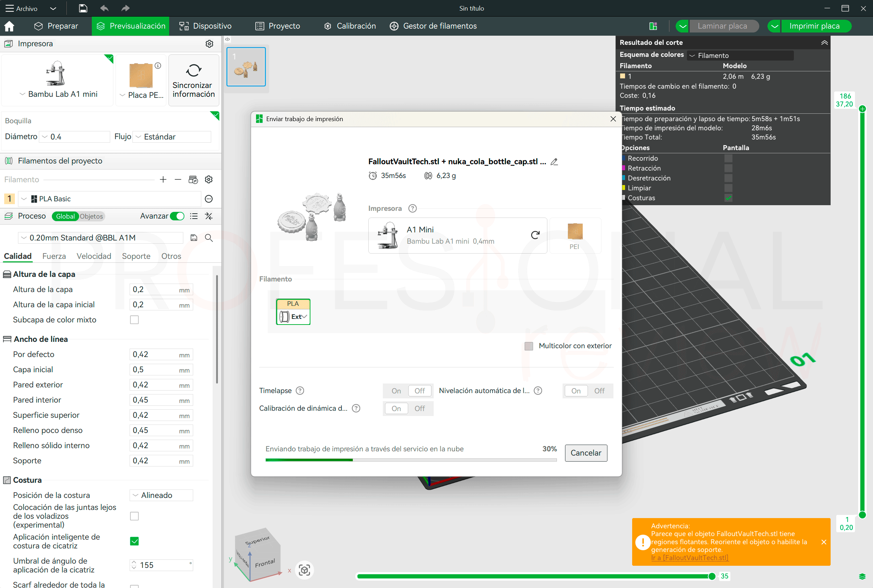Image resolution: width=873 pixels, height=588 pixels.
Task: Open the Posición de la costura Alineado dropdown
Action: click(161, 495)
